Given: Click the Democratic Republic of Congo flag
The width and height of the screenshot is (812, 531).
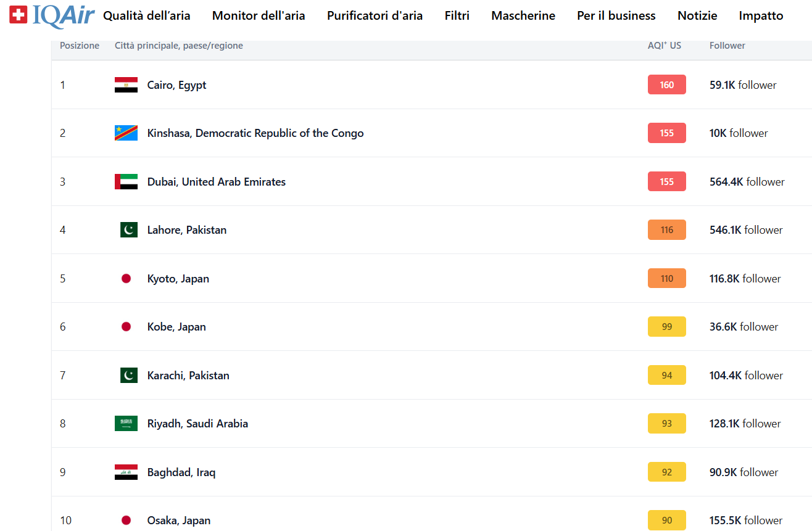Looking at the screenshot, I should coord(126,133).
